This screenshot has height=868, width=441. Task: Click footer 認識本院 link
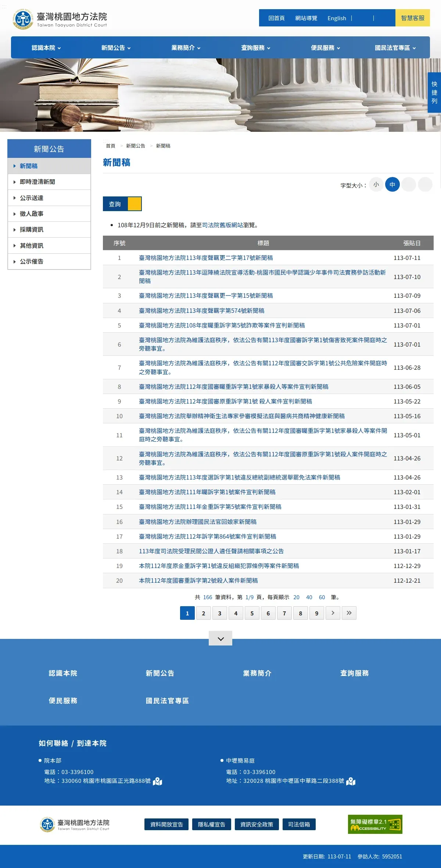pos(63,673)
